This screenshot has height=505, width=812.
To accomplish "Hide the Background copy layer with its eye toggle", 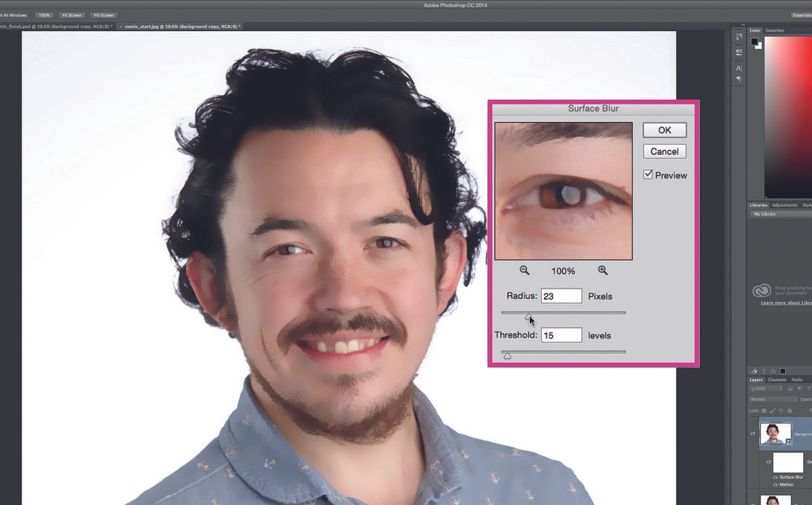I will (x=752, y=433).
